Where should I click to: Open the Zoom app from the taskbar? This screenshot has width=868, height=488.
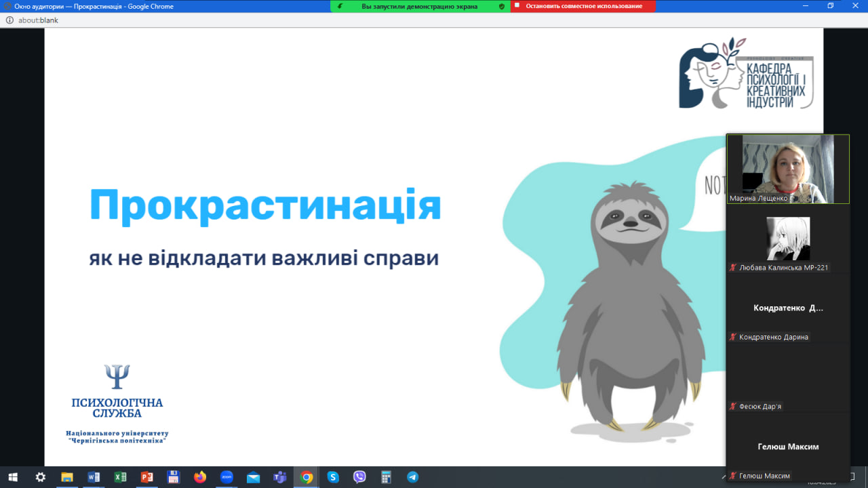(226, 477)
